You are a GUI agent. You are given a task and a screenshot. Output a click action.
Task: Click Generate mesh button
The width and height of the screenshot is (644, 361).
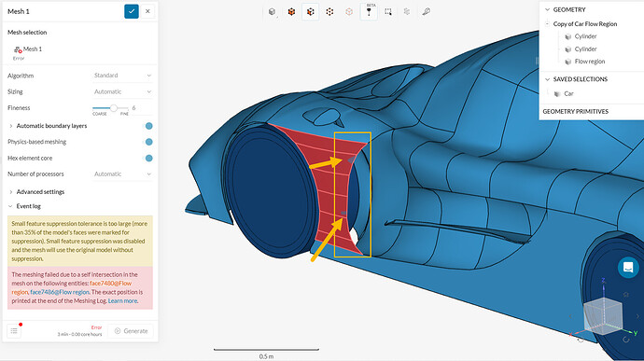point(131,331)
